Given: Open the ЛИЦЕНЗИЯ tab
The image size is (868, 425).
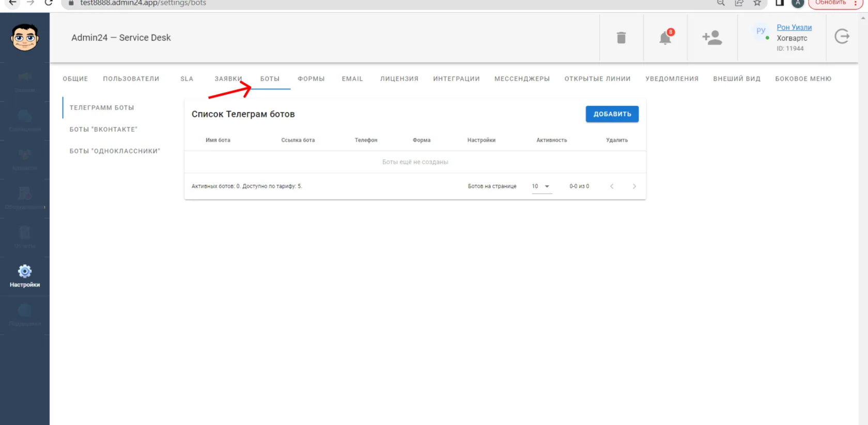Looking at the screenshot, I should pos(399,79).
